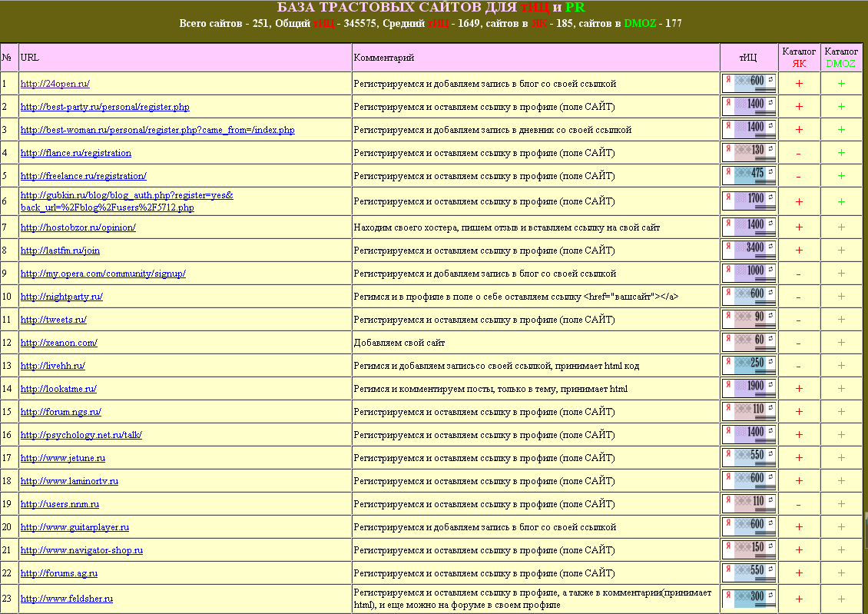Click the 'тИЦ' column header cell
This screenshot has height=614, width=868.
click(749, 58)
